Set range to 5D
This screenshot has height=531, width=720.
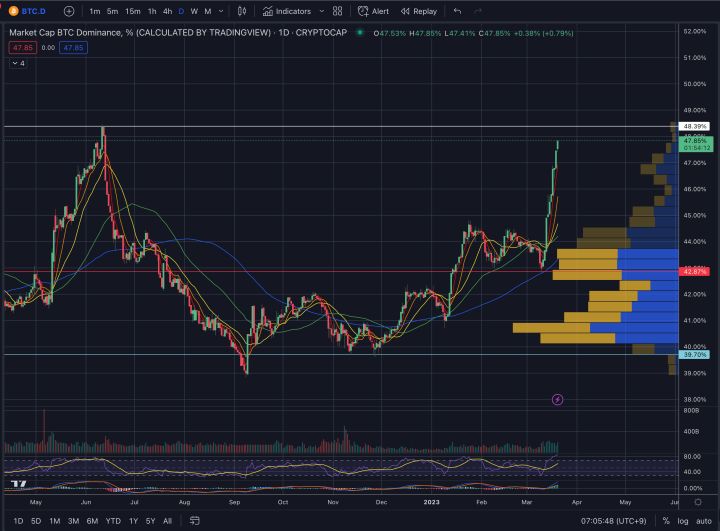click(36, 521)
